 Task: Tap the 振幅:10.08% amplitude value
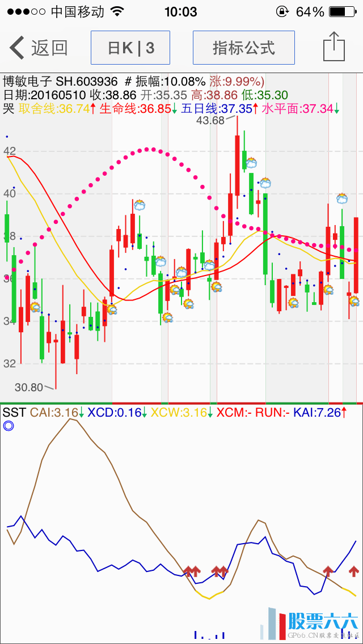(171, 81)
